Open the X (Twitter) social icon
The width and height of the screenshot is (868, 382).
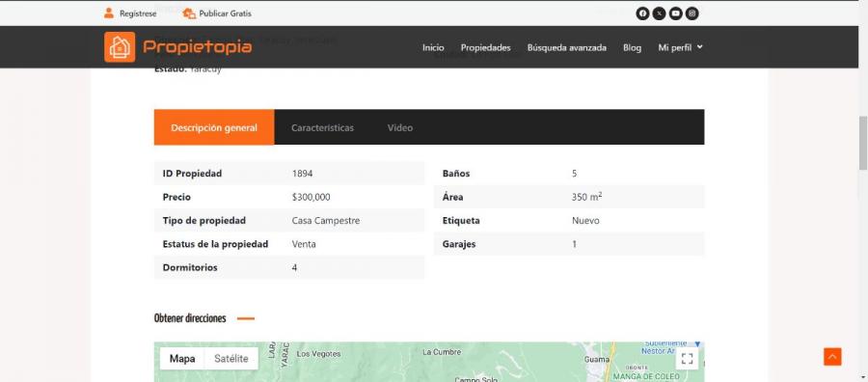pyautogui.click(x=659, y=14)
